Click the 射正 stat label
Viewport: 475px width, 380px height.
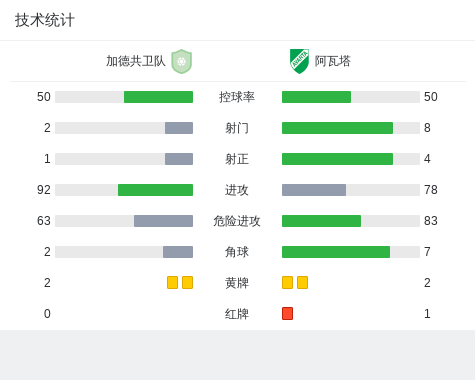point(237,159)
